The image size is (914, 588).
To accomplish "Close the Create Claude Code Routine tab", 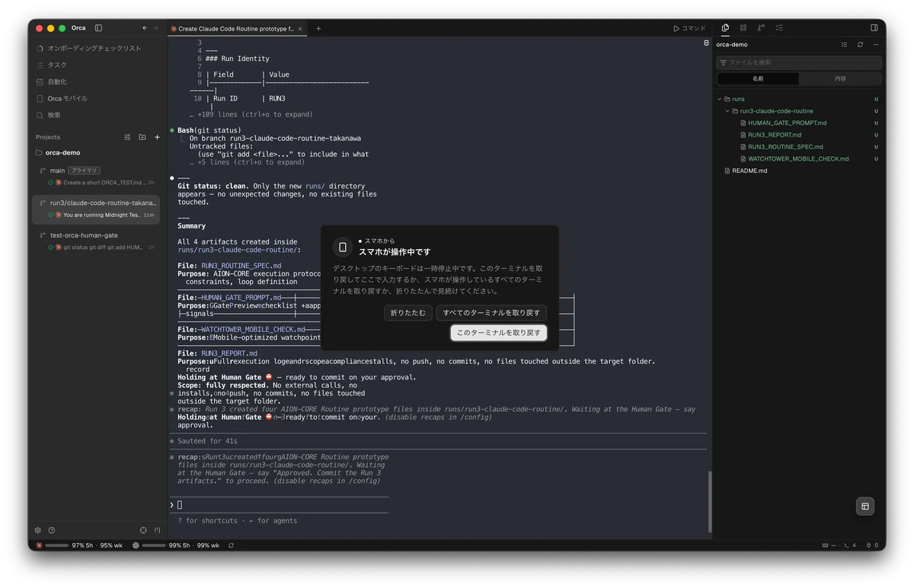I will 300,29.
